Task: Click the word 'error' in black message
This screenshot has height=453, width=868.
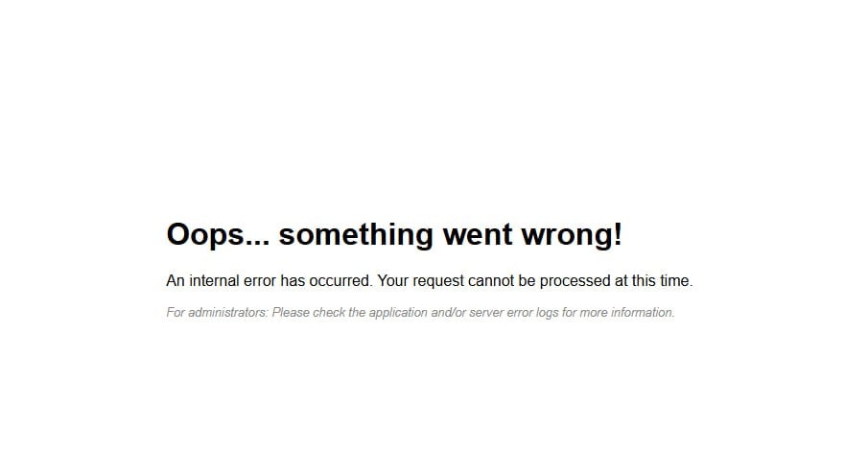Action: tap(260, 281)
